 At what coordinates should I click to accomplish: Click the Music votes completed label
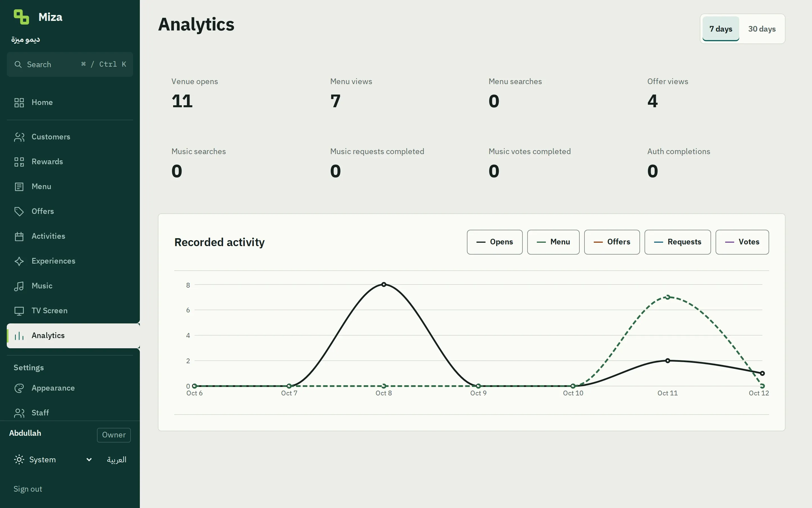coord(529,152)
